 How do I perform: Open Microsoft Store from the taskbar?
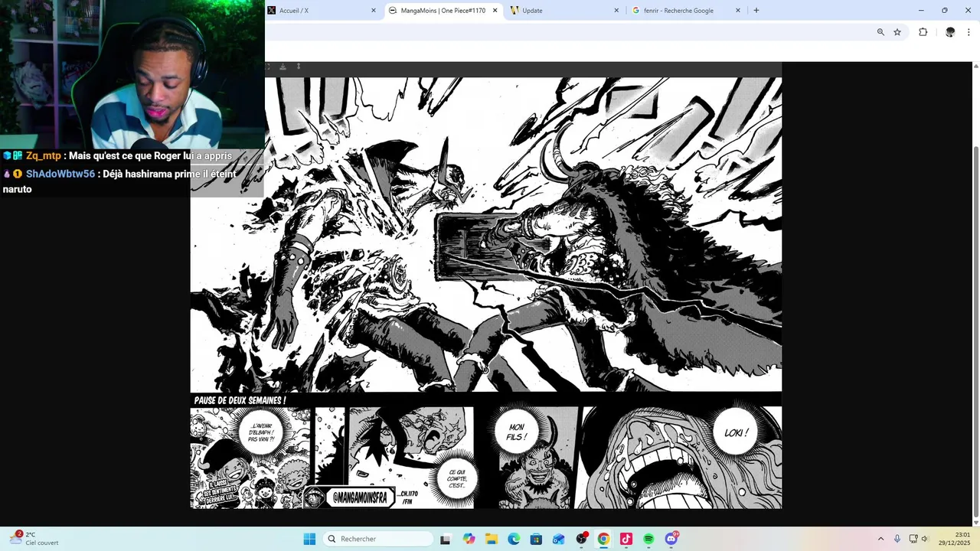tap(536, 539)
